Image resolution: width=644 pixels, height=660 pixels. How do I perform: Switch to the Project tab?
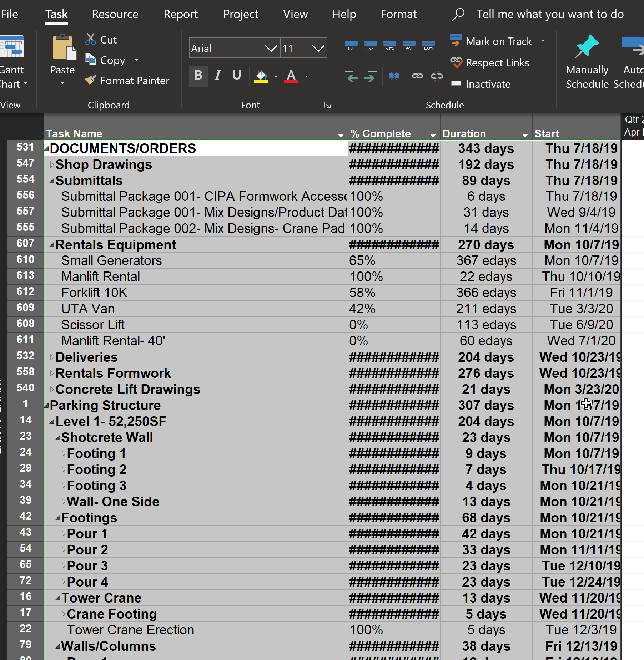pyautogui.click(x=241, y=14)
